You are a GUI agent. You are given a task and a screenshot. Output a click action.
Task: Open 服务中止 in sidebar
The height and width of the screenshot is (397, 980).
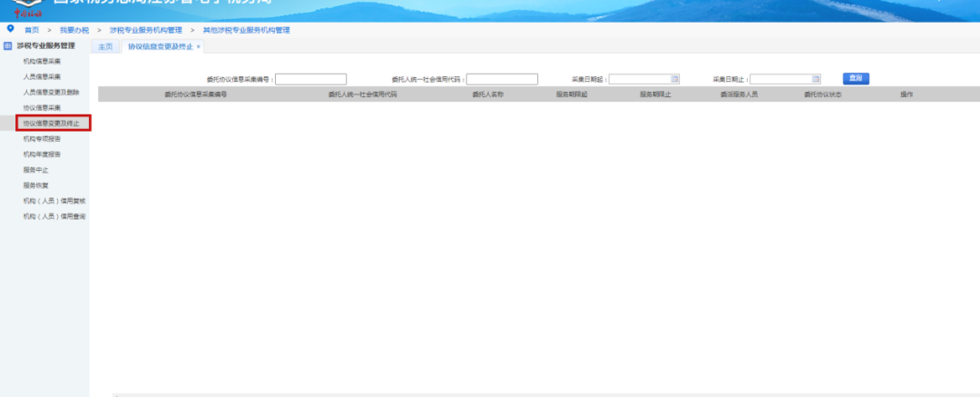pyautogui.click(x=35, y=170)
